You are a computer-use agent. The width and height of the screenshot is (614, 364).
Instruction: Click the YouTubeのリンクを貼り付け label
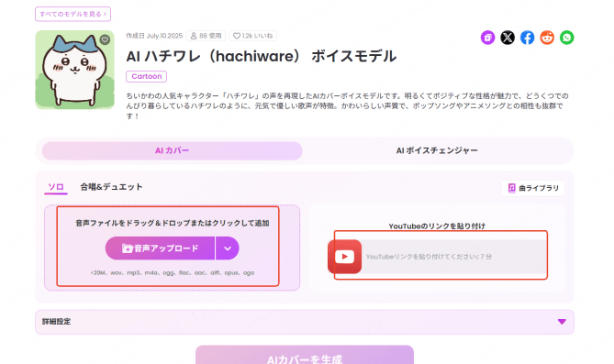click(x=437, y=226)
